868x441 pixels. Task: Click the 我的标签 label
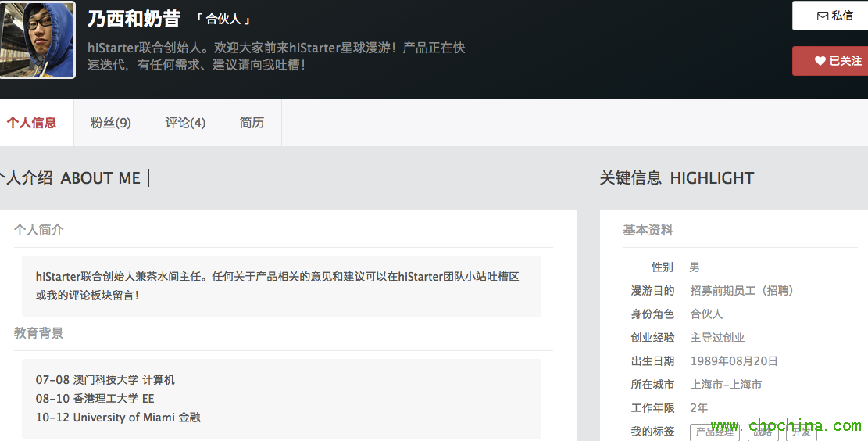(652, 431)
